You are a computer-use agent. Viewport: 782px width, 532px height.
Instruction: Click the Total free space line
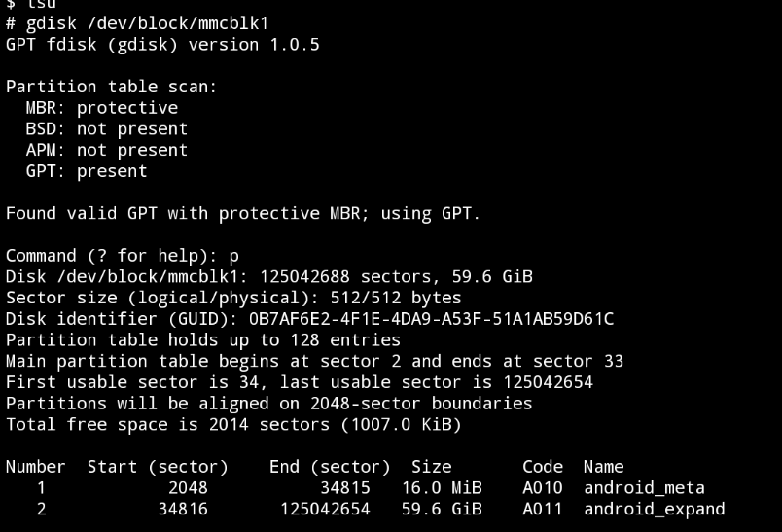point(233,425)
